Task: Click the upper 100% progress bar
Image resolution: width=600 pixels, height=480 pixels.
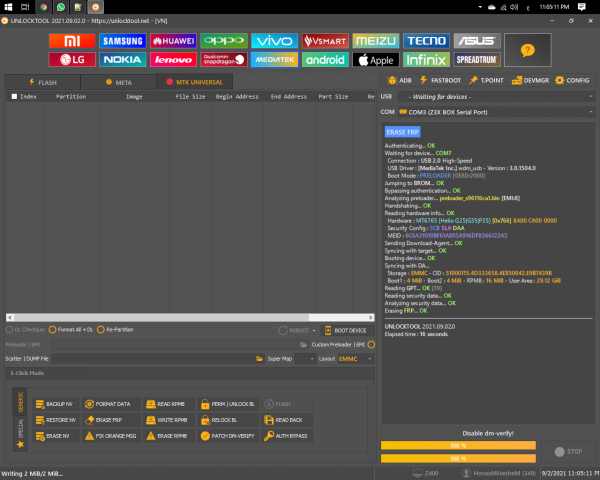Action: [x=458, y=445]
